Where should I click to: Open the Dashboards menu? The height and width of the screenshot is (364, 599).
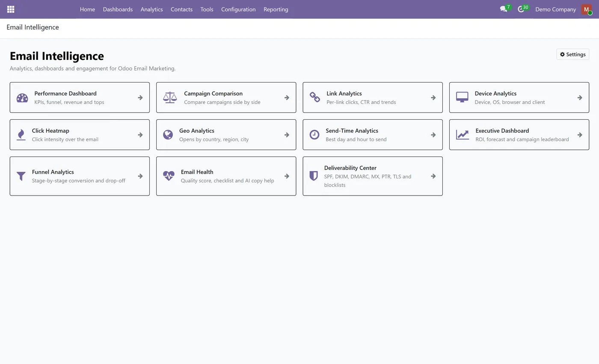coord(118,9)
